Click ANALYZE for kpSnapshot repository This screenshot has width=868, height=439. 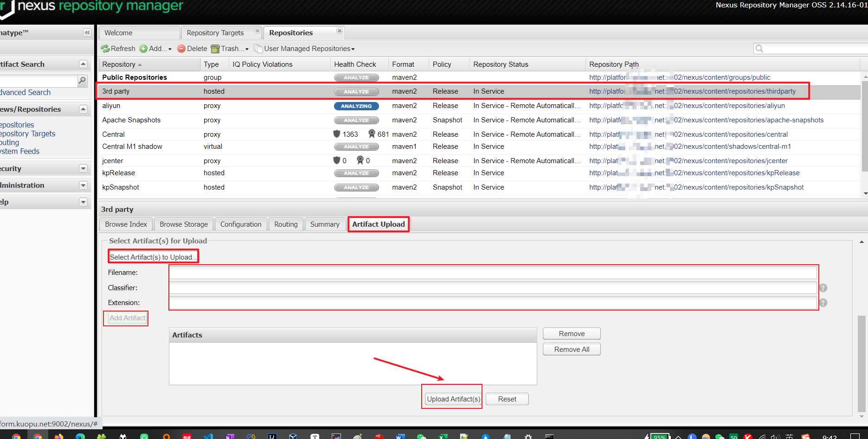pyautogui.click(x=356, y=188)
